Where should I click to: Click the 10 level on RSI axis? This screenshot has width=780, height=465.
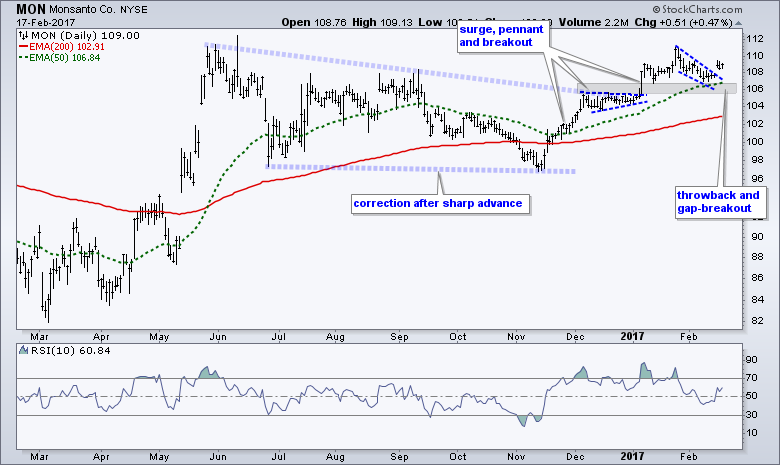click(x=752, y=432)
